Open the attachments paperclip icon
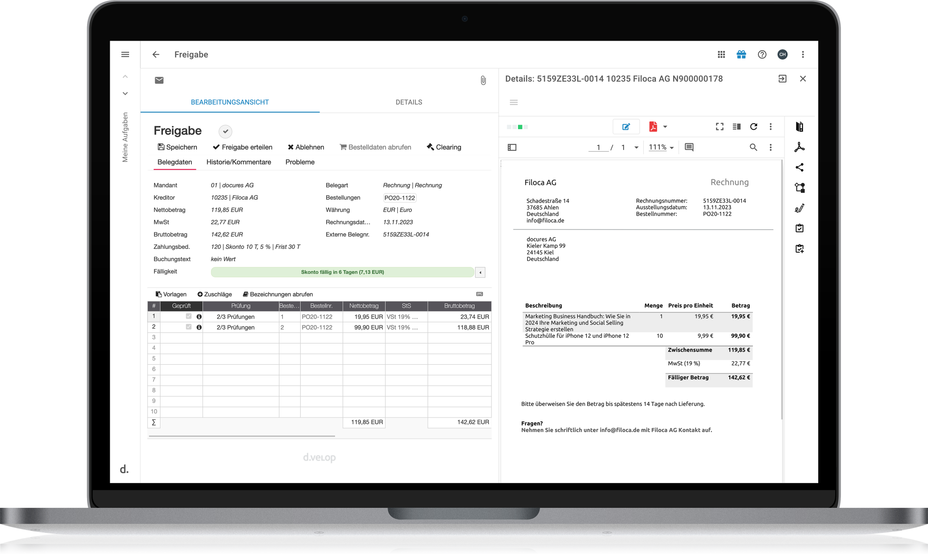Screen dimensions: 928x560 (483, 80)
